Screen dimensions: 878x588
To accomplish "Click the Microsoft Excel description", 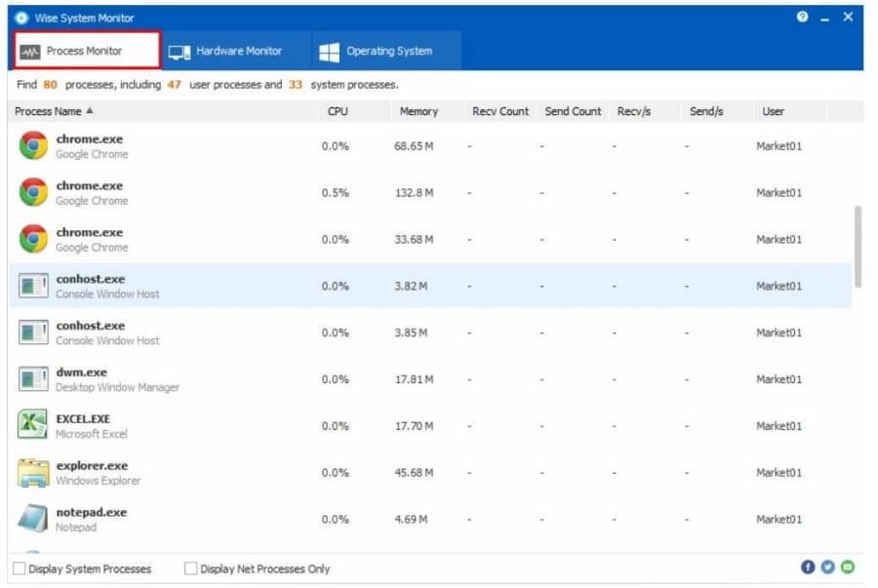I will [x=92, y=434].
